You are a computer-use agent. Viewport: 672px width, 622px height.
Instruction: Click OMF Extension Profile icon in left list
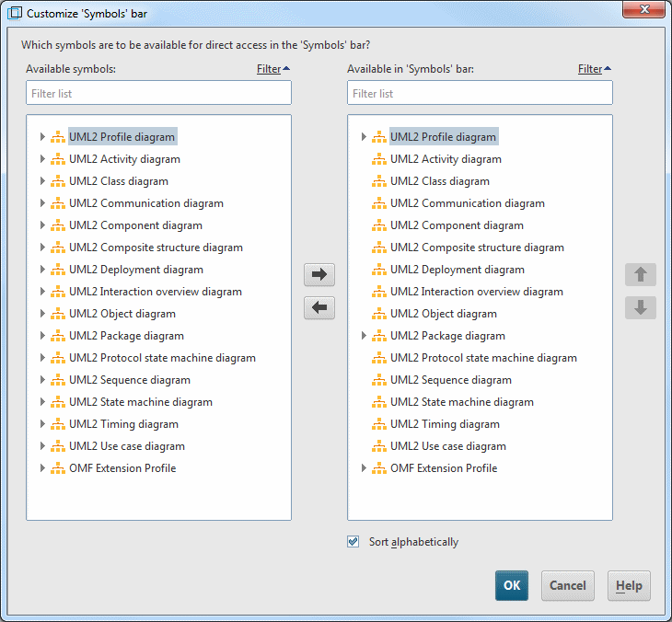[x=58, y=468]
